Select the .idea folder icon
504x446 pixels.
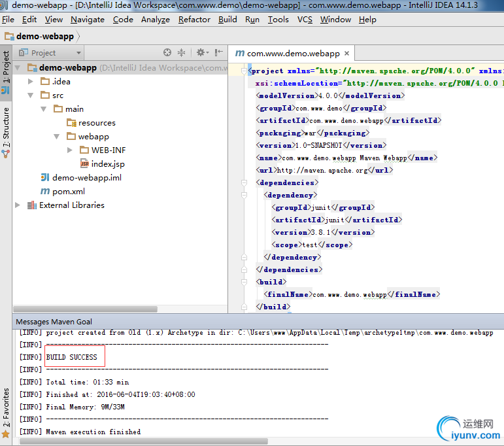45,81
